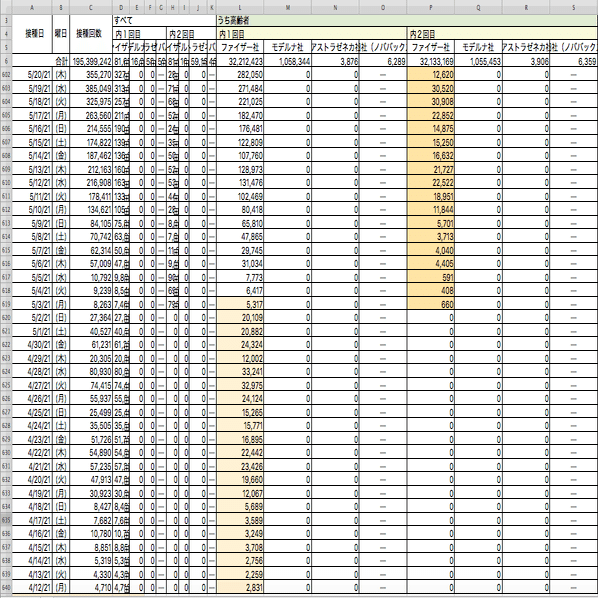Select cell with value 57,235
The width and height of the screenshot is (598, 598).
click(91, 466)
